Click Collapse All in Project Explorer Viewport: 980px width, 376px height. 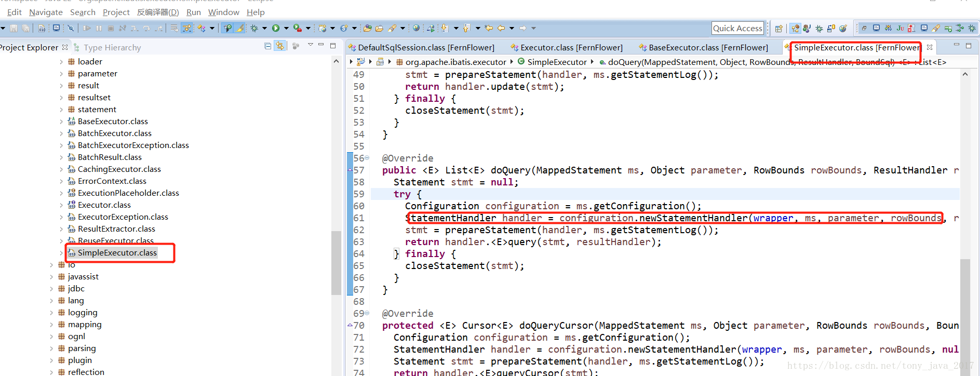pos(267,46)
